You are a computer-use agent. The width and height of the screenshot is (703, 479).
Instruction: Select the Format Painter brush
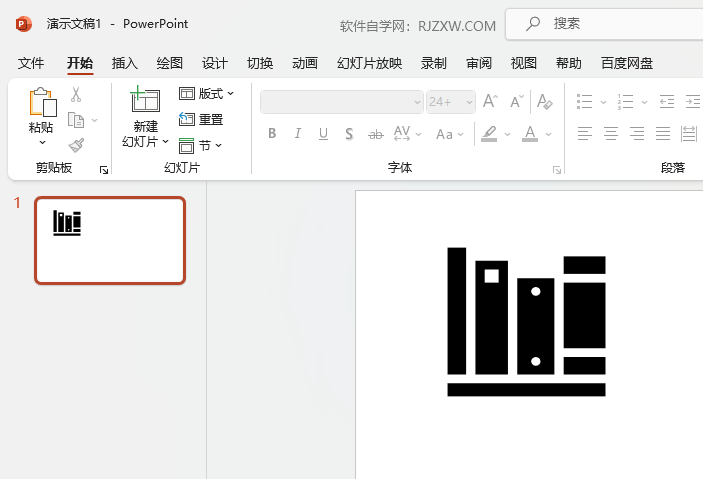tap(76, 145)
